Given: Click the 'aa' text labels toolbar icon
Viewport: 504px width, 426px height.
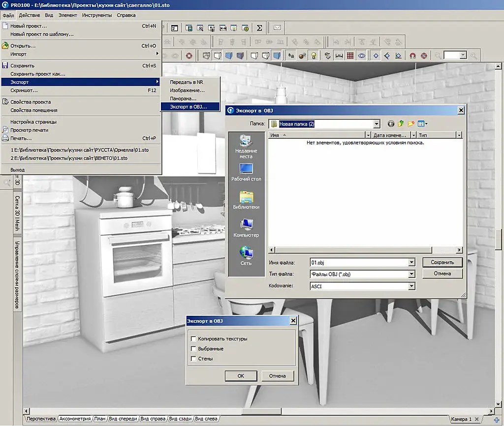Looking at the screenshot, I should coord(291,56).
